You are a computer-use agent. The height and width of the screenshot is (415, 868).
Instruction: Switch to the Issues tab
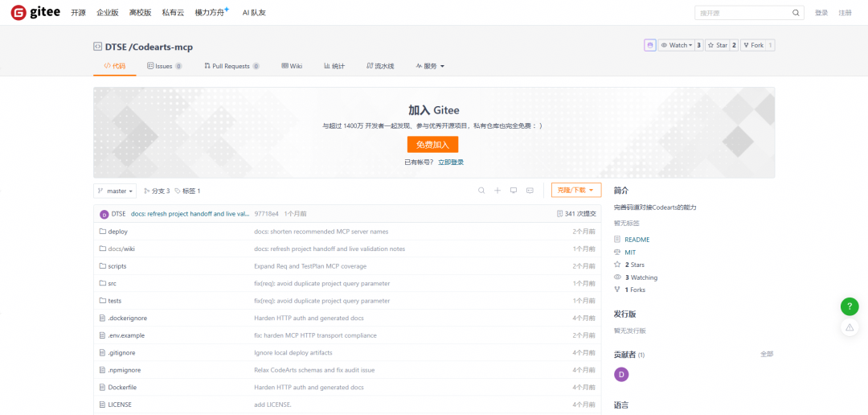tap(165, 66)
